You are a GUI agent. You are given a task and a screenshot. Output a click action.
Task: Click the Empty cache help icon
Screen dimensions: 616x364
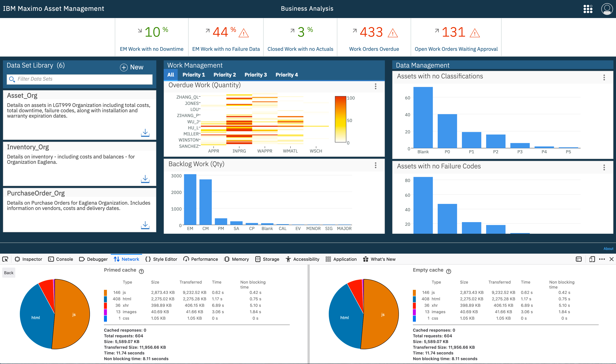click(x=448, y=271)
